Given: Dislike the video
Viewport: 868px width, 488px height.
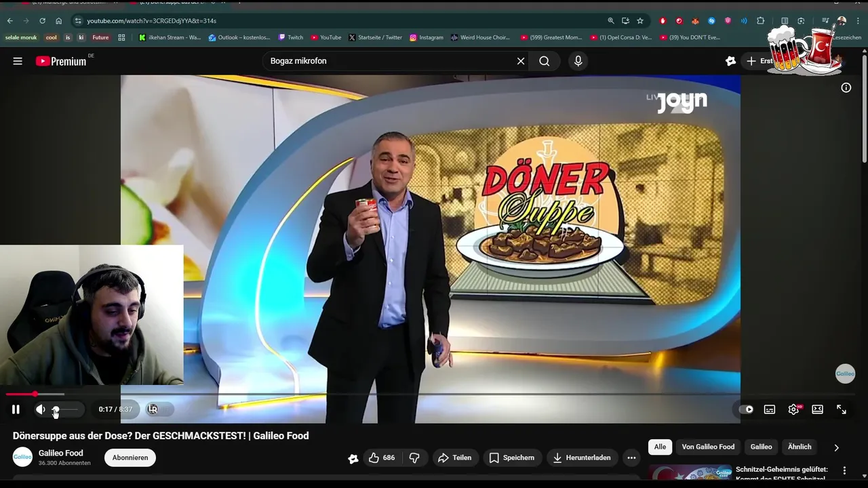Looking at the screenshot, I should click(x=414, y=457).
